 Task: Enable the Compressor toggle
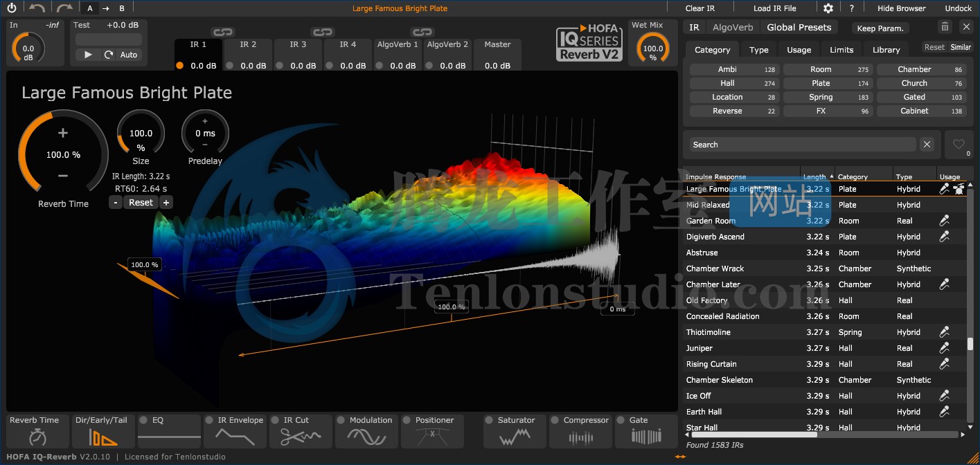(x=555, y=420)
